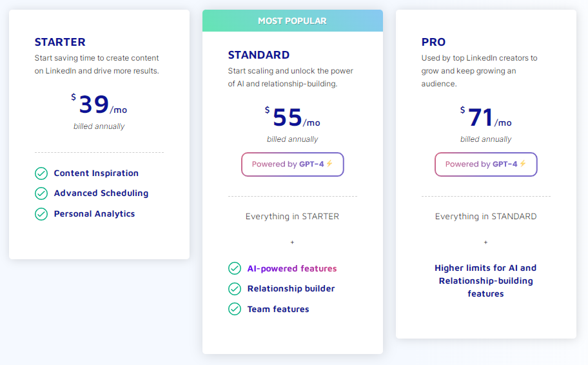Click the STARTER plan heading
This screenshot has height=365, width=588.
tap(60, 42)
